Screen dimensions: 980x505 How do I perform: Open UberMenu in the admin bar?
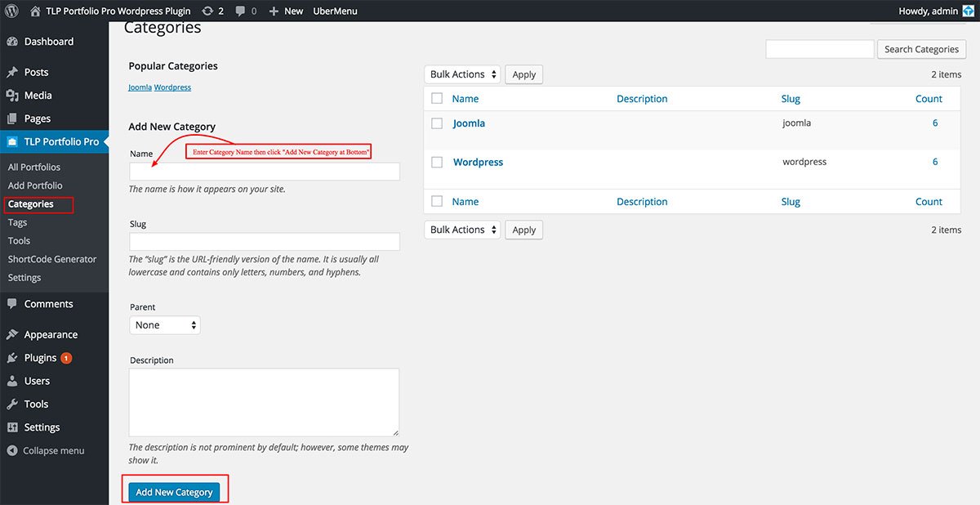click(335, 11)
